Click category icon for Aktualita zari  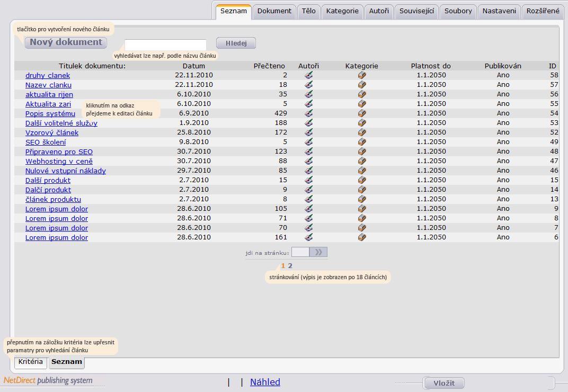click(x=362, y=104)
